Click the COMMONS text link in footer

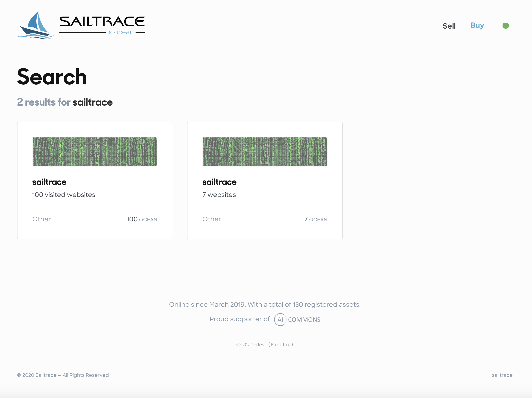coord(304,320)
